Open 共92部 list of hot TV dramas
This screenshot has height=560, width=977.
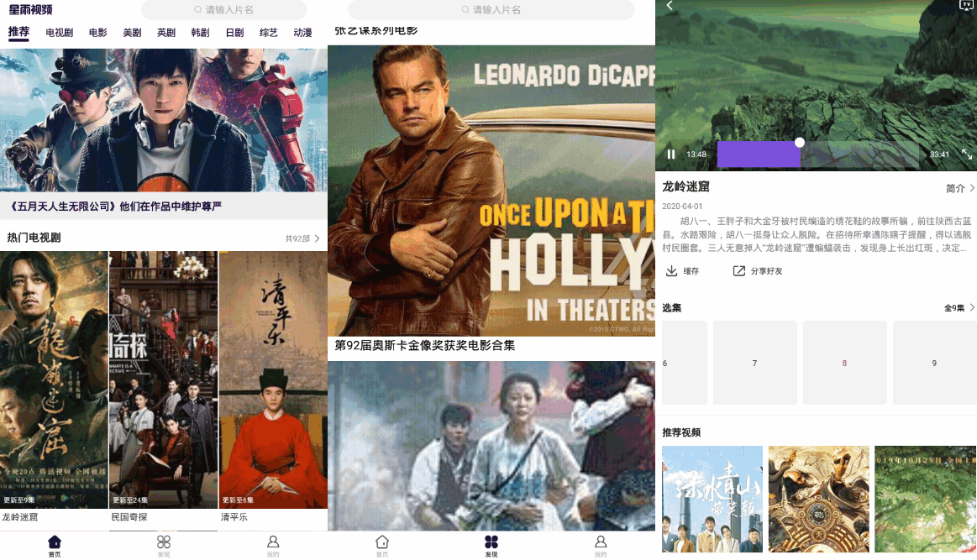[302, 238]
